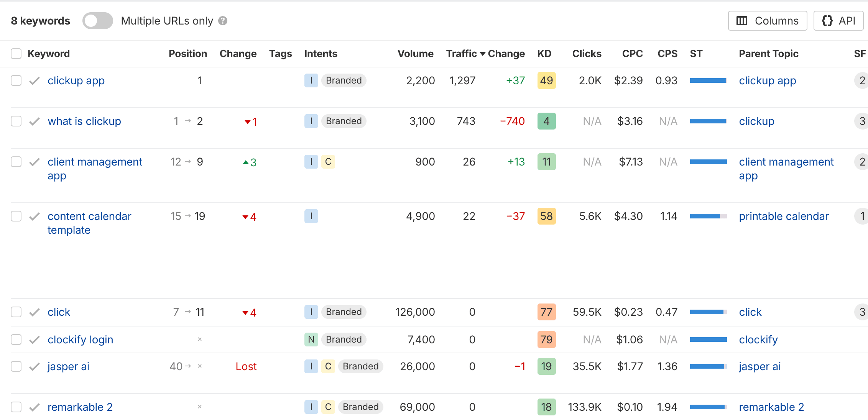Click the Commercial C badge for client management app
The image size is (868, 420).
point(328,162)
